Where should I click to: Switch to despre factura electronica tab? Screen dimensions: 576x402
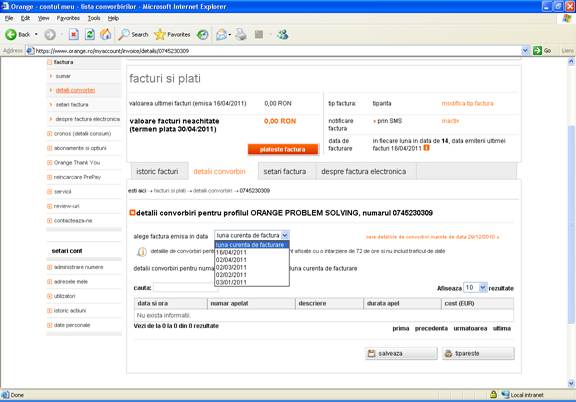pyautogui.click(x=364, y=171)
